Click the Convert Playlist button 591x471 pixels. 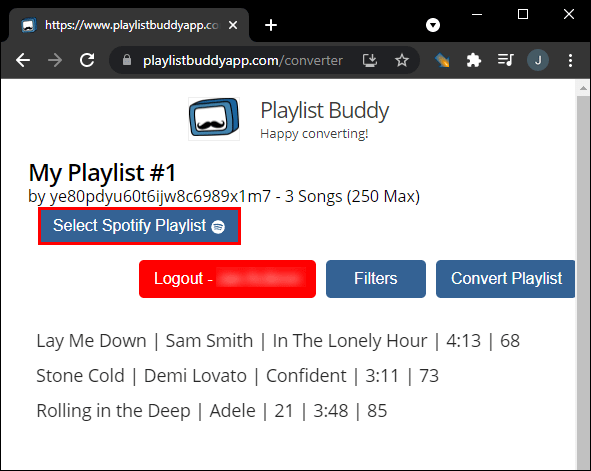[x=506, y=279]
